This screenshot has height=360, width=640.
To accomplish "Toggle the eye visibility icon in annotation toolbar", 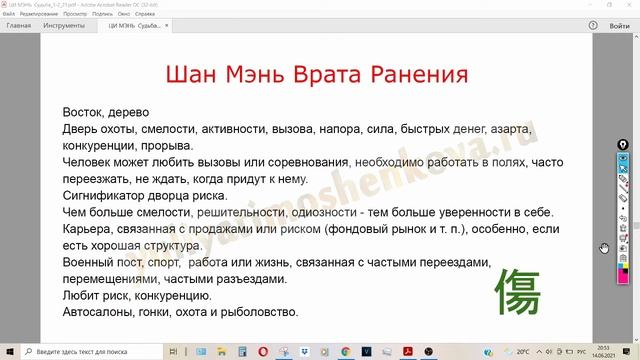I will pyautogui.click(x=623, y=158).
